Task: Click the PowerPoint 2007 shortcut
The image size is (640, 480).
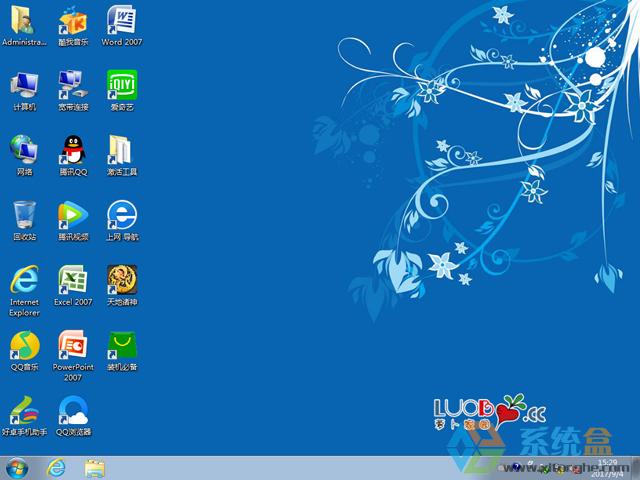Action: pos(73,345)
